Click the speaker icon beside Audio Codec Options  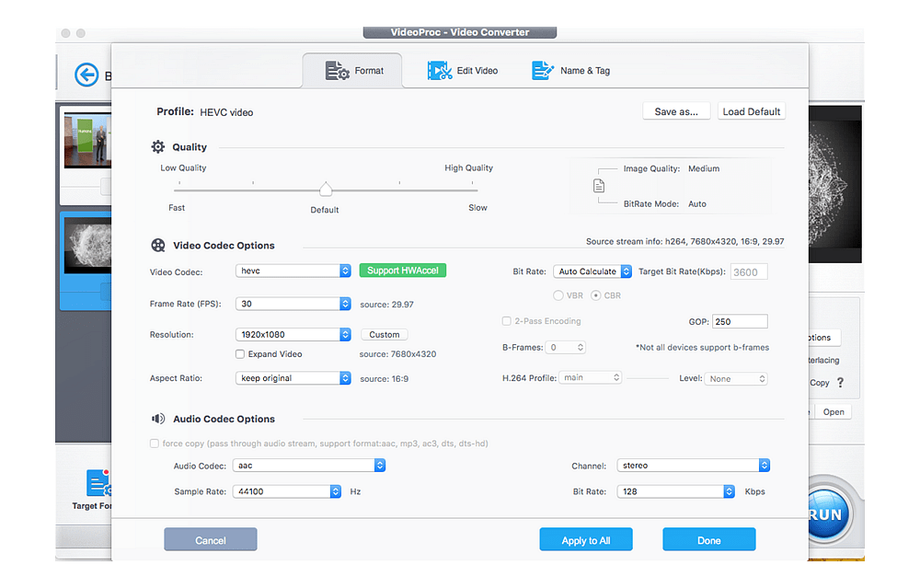point(156,419)
